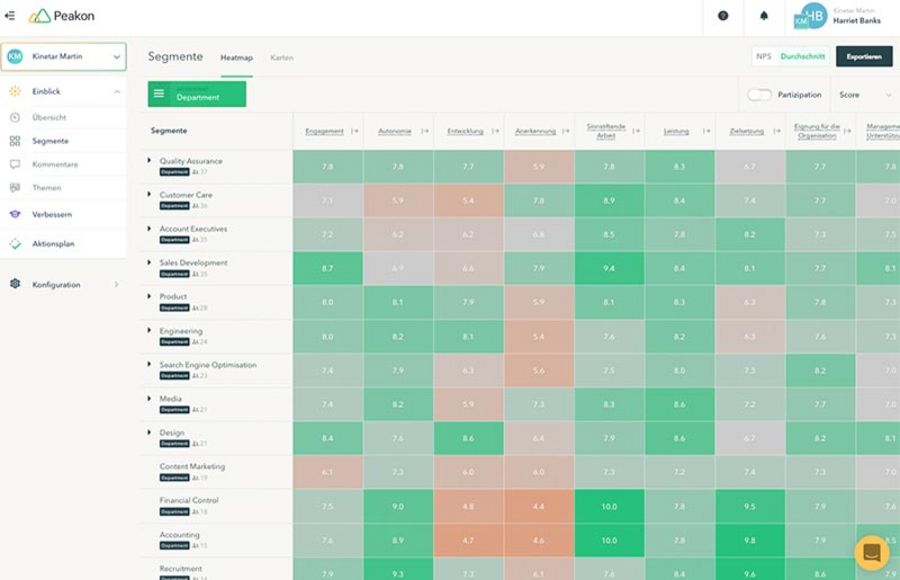Open the Score dropdown

(x=865, y=95)
